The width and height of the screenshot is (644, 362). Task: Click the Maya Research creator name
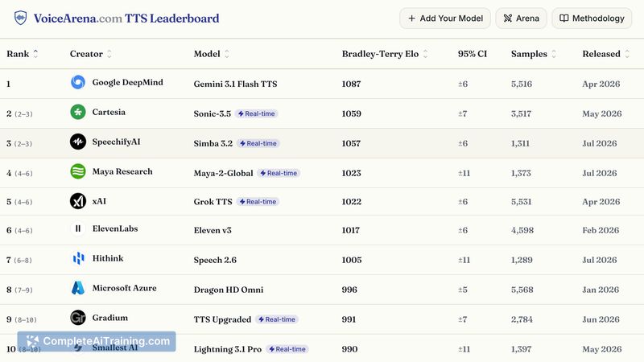[x=122, y=171]
